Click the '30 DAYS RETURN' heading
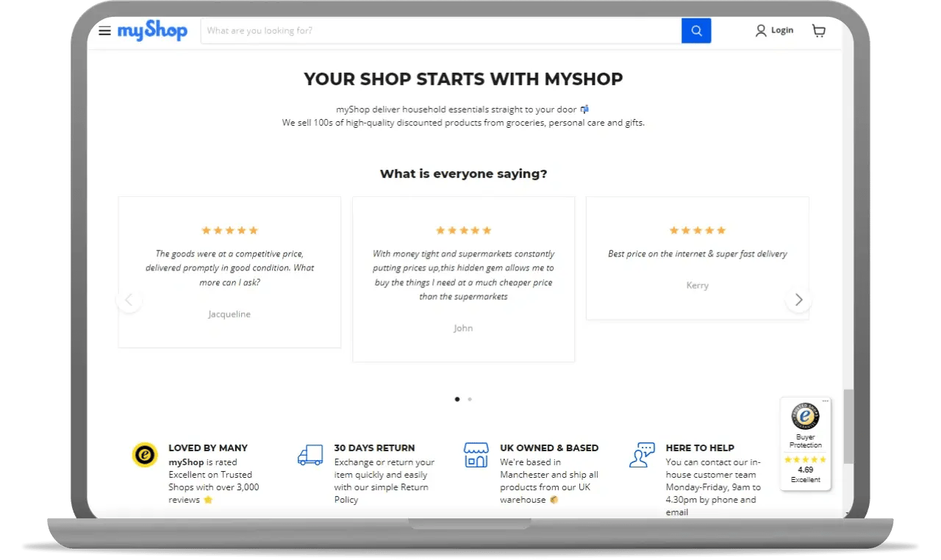The width and height of the screenshot is (941, 560). 374,448
